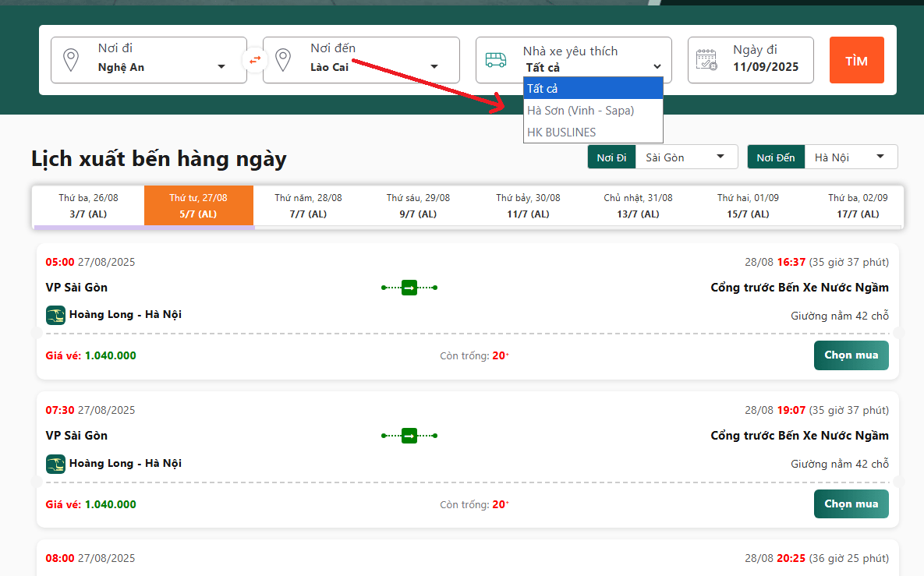This screenshot has height=576, width=924.
Task: Click the calendar icon beside Ngày đi
Action: click(706, 60)
